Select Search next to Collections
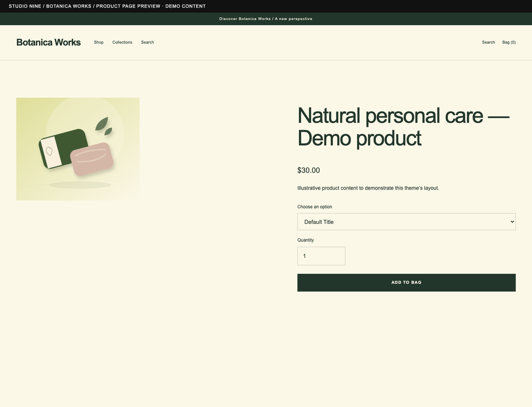The width and height of the screenshot is (532, 407). pyautogui.click(x=148, y=42)
